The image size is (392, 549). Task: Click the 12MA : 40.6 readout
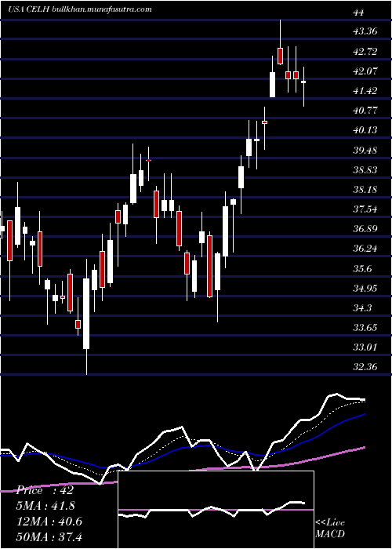(49, 522)
